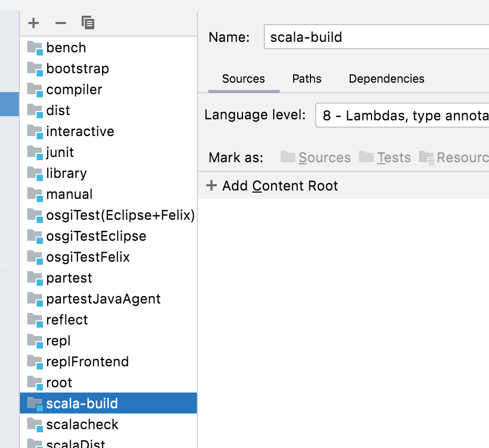Switch to the Sources tab
This screenshot has width=489, height=448.
pyautogui.click(x=243, y=79)
